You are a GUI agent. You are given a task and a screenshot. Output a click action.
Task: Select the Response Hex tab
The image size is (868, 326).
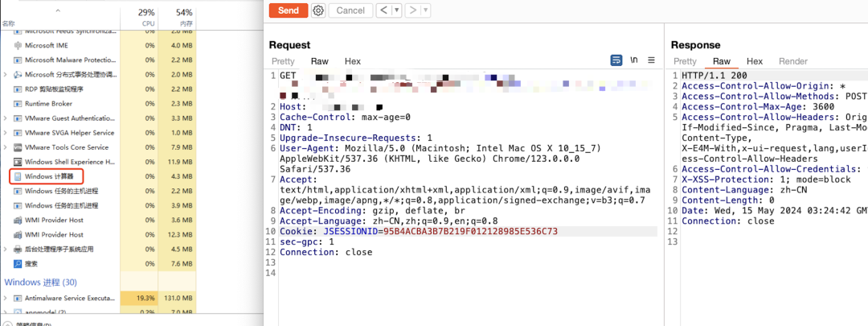pos(754,61)
